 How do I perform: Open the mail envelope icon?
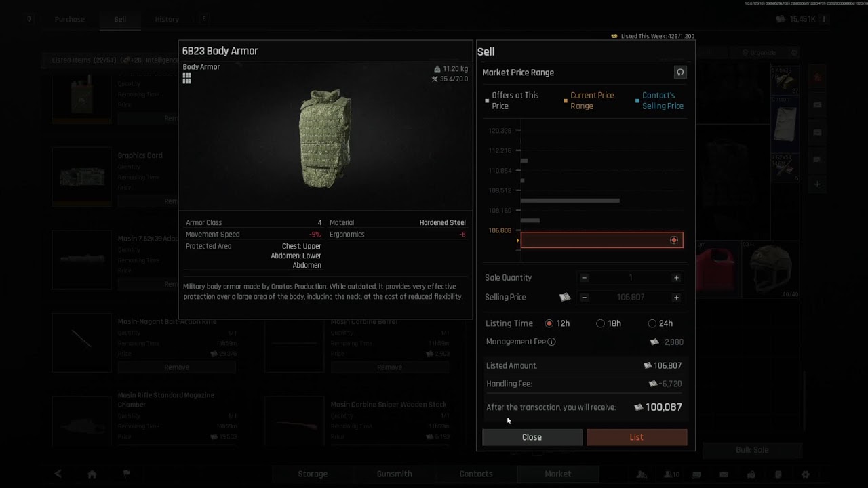click(724, 474)
